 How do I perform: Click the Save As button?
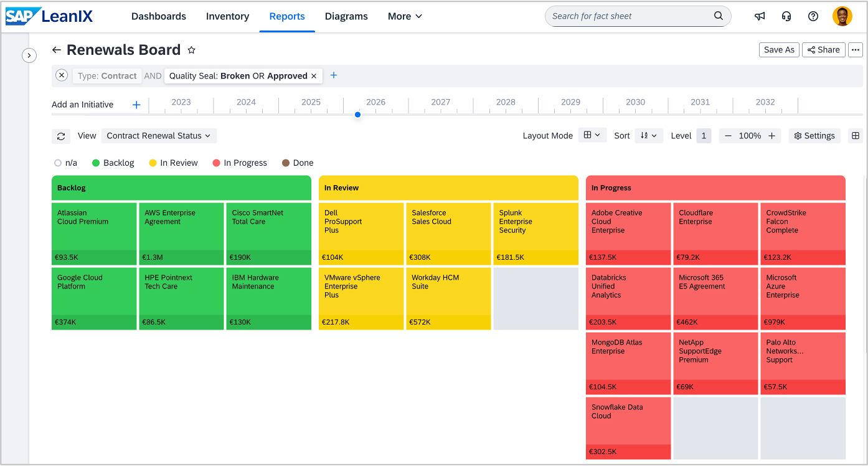click(779, 50)
